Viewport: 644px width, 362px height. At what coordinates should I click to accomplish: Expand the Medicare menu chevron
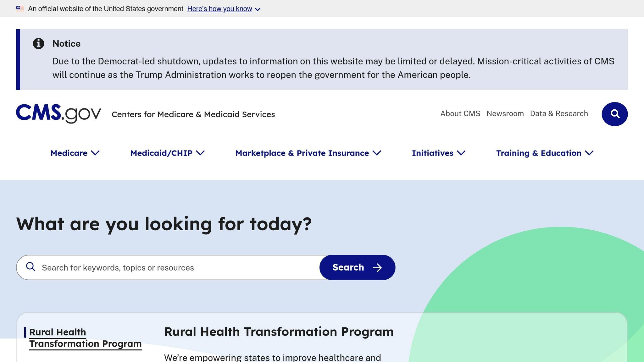coord(95,153)
